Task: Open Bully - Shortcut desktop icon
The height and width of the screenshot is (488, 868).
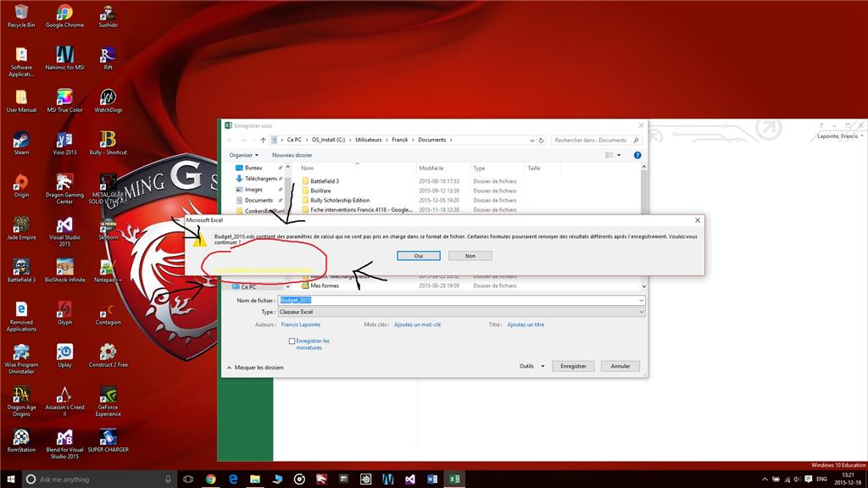Action: (x=108, y=142)
